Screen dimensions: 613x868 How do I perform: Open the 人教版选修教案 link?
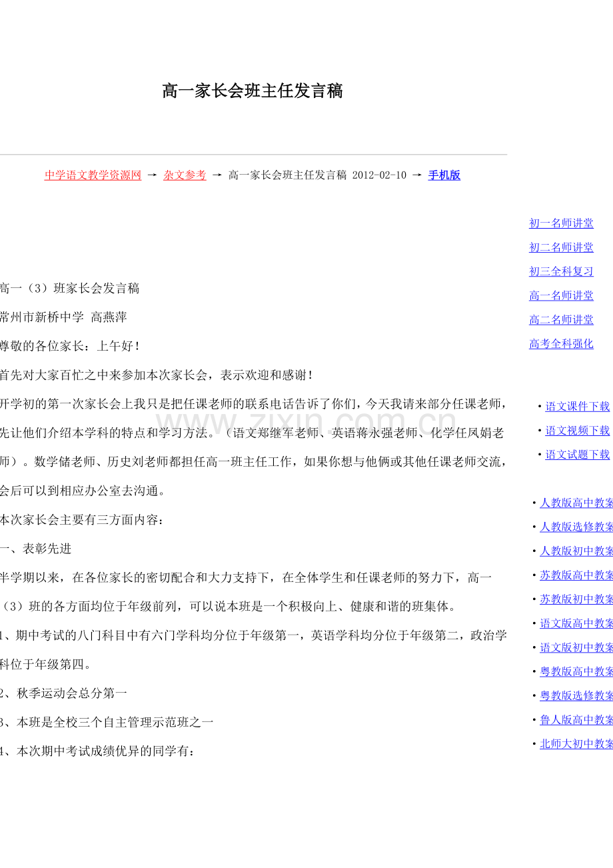coord(576,527)
